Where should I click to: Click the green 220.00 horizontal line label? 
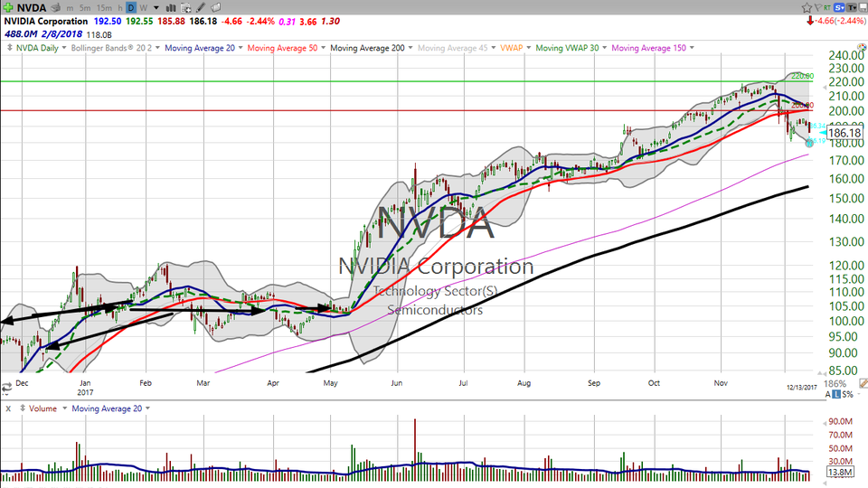pyautogui.click(x=802, y=76)
